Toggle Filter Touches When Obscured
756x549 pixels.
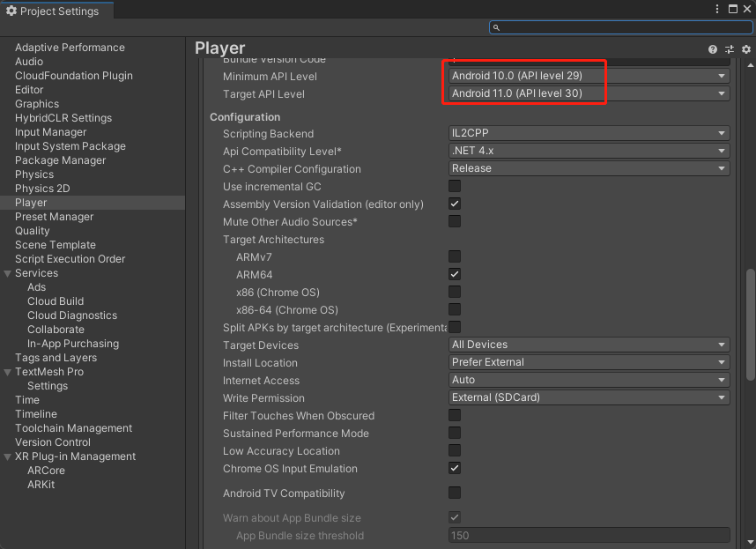click(455, 415)
